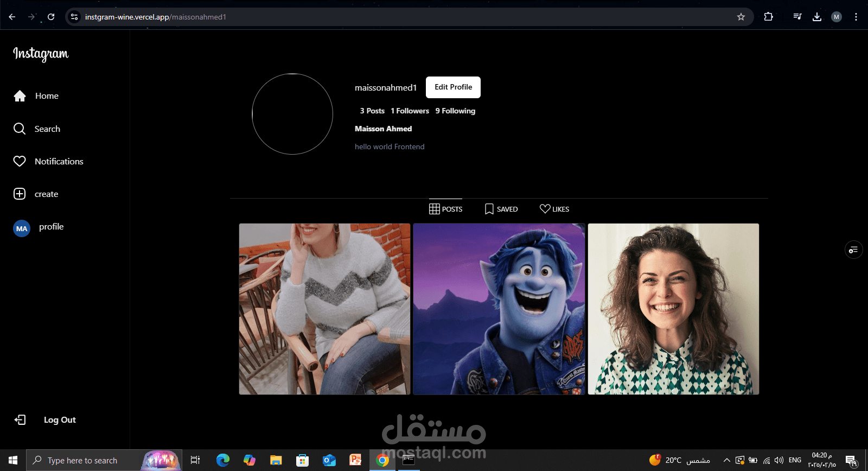The image size is (868, 471).
Task: Switch to the SAVED tab
Action: [501, 209]
